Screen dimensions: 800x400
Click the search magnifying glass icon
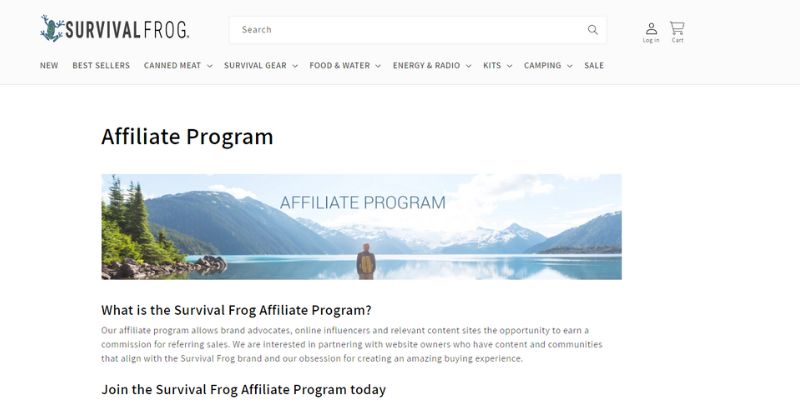[592, 30]
